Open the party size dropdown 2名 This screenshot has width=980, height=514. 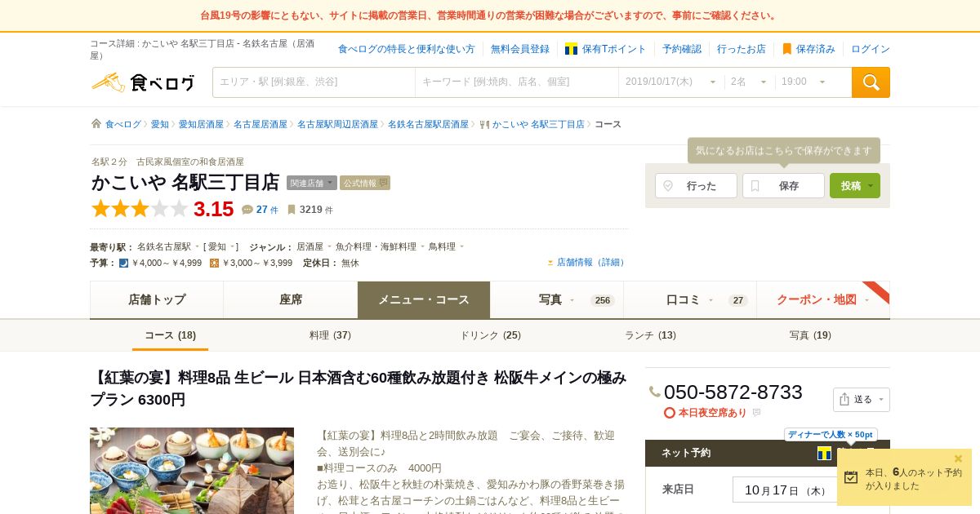[x=750, y=82]
